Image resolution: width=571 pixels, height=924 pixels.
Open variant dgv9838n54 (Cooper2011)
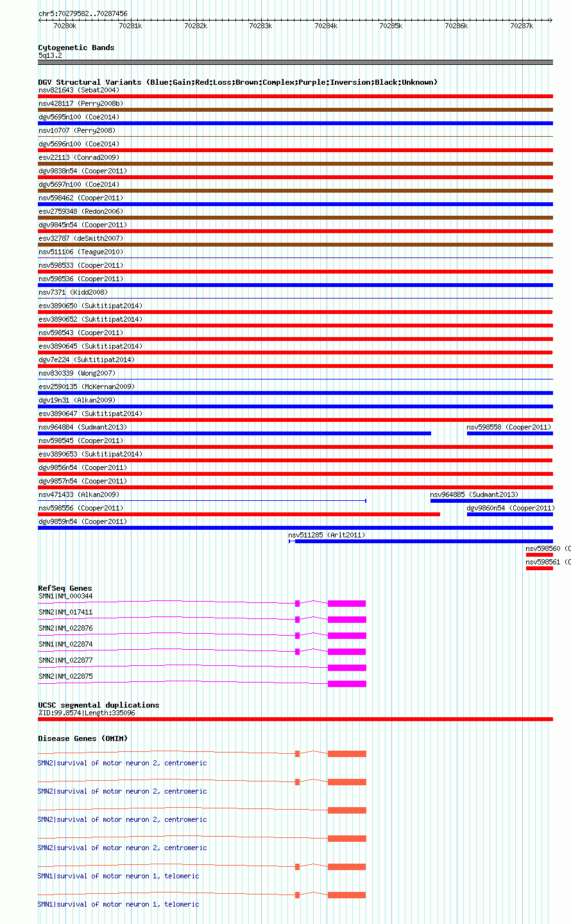pyautogui.click(x=83, y=171)
